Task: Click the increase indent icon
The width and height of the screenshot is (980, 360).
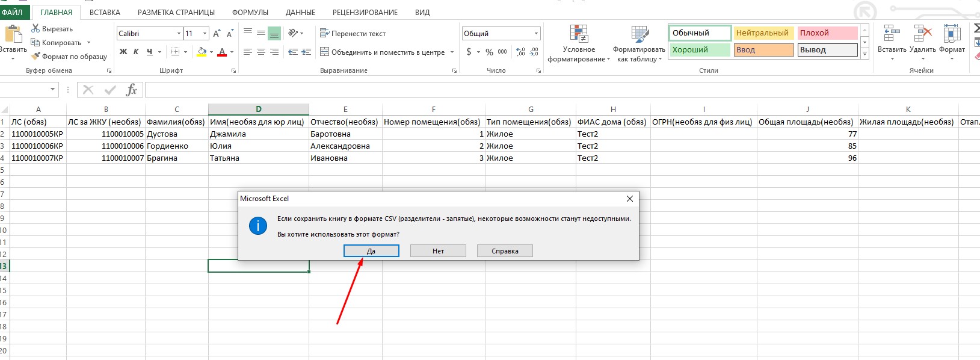Action: [306, 52]
